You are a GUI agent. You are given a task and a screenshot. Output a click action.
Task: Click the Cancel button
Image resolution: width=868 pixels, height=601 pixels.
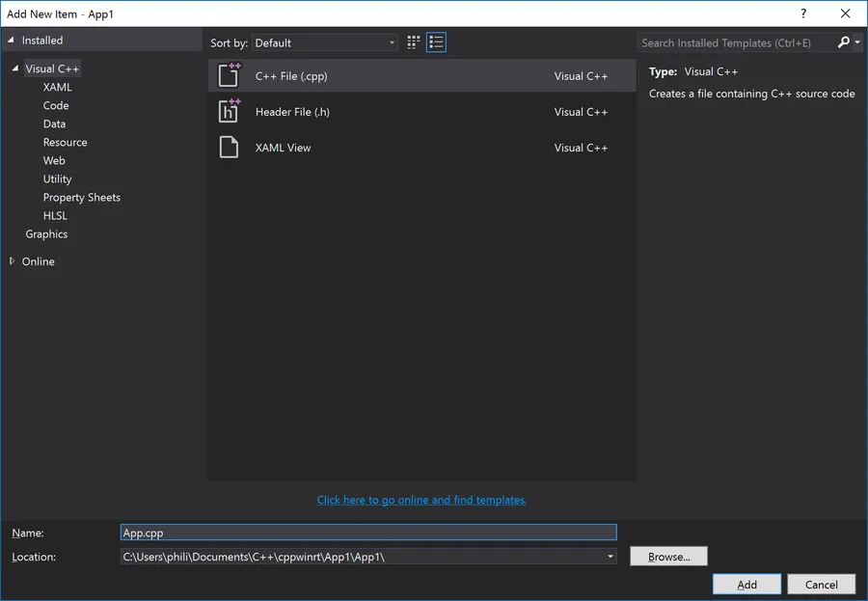(822, 585)
